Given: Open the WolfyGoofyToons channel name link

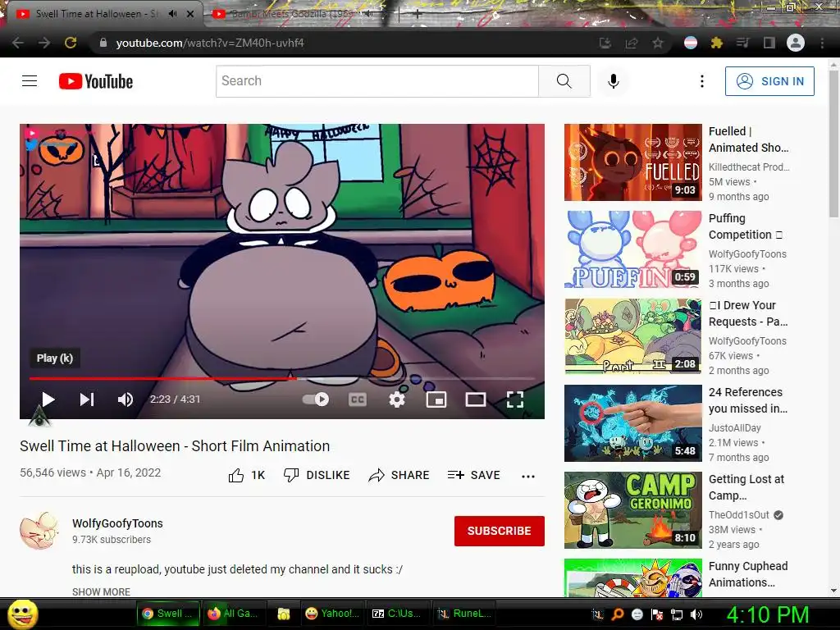Looking at the screenshot, I should point(117,523).
